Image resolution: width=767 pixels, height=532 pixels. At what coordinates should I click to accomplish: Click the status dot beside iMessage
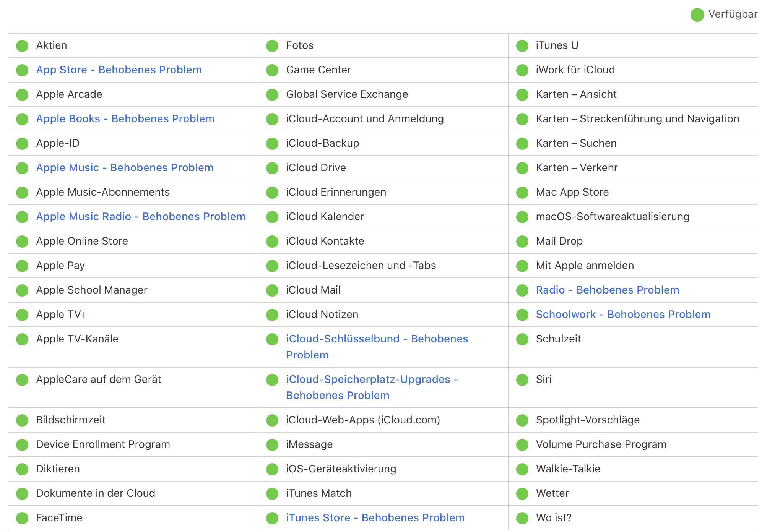pyautogui.click(x=272, y=445)
